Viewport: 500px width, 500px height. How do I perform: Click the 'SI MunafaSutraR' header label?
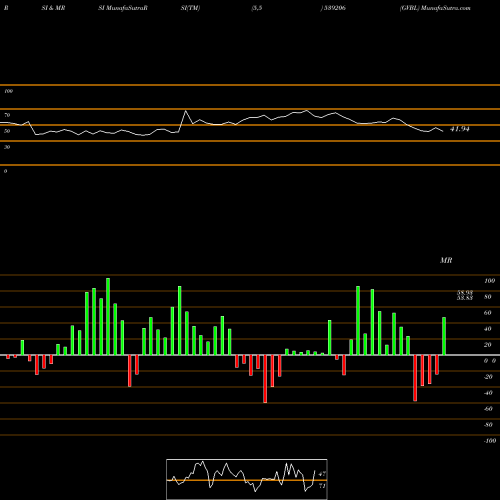[123, 8]
